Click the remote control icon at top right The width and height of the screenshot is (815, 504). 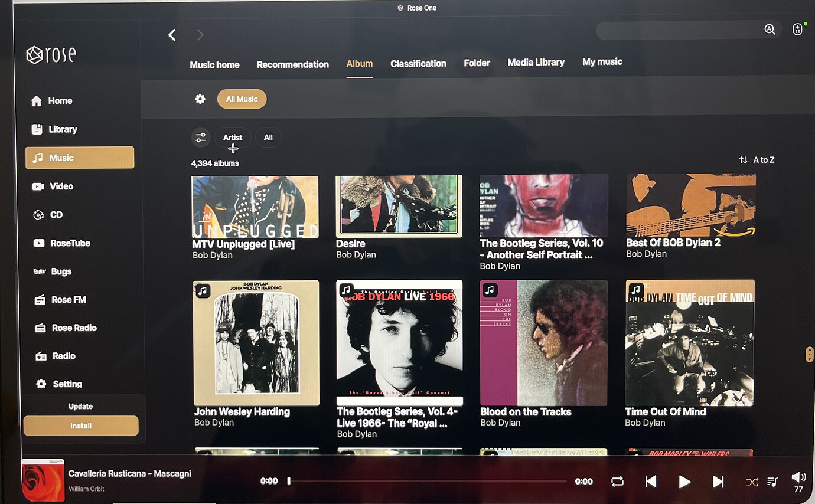[797, 30]
